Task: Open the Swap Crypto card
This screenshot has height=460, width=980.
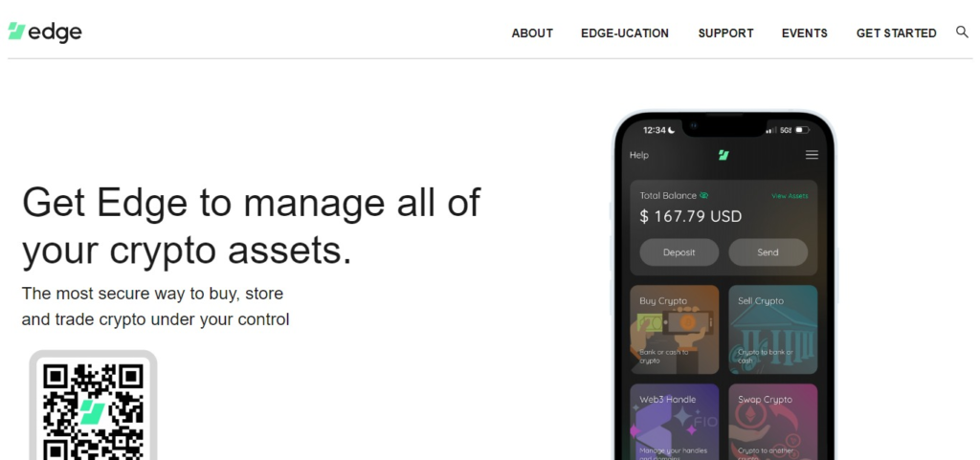Action: pos(772,421)
